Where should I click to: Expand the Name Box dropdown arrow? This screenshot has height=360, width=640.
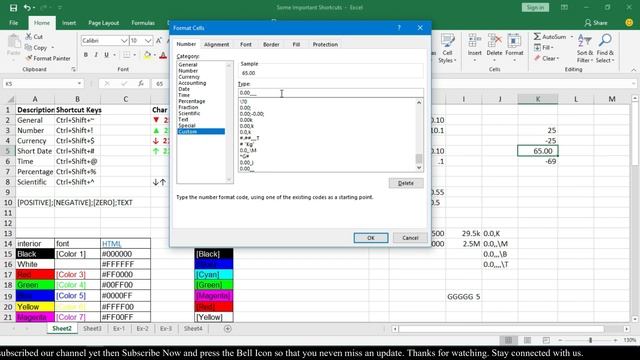(79, 84)
